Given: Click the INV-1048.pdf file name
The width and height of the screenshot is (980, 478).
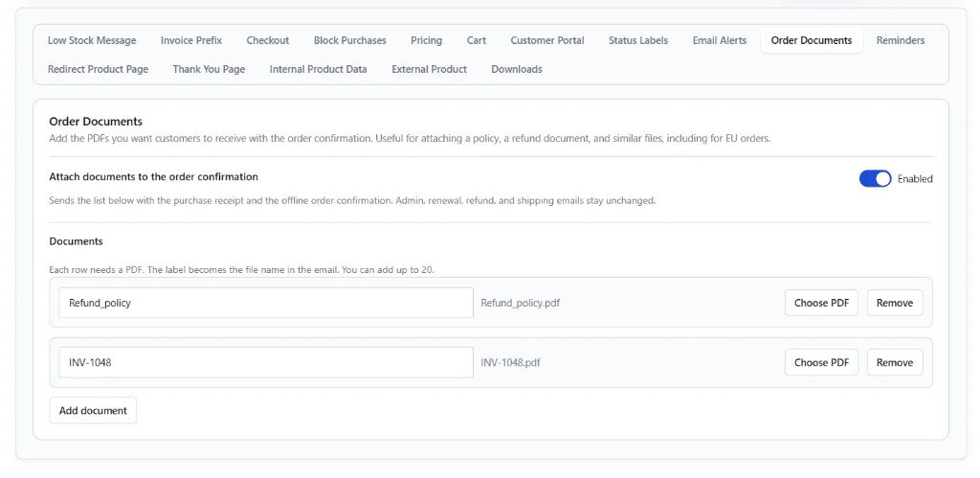Looking at the screenshot, I should coord(511,362).
